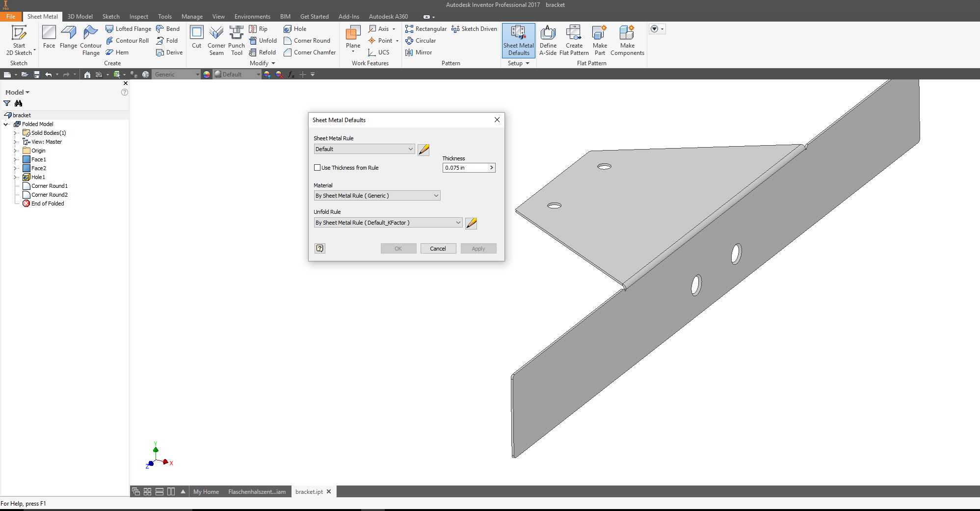Select the Rip tool
The image size is (980, 511).
258,29
